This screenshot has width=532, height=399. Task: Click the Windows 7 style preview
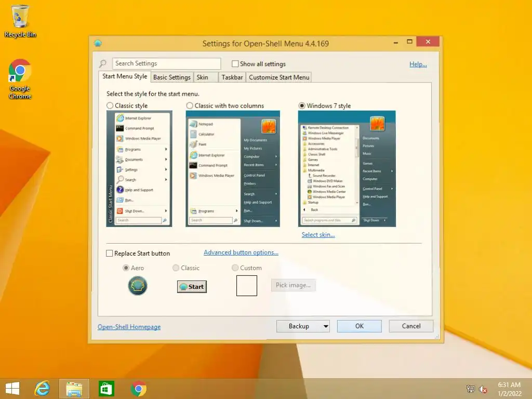(x=347, y=169)
